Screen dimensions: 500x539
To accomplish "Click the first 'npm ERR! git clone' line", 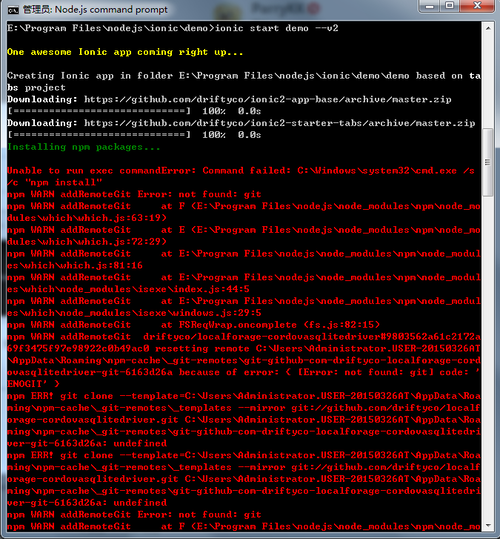I will click(244, 396).
